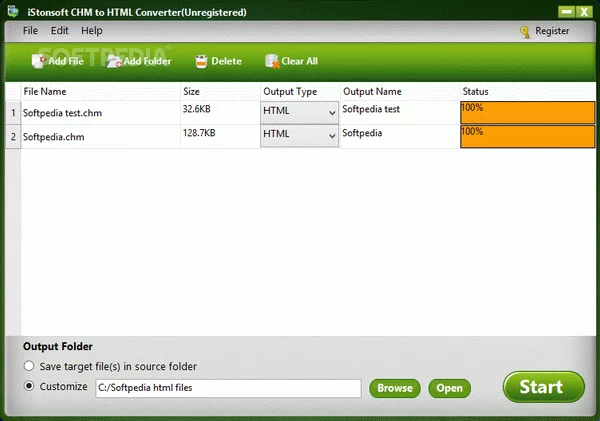Select Save target file(s) in source folder

tap(30, 366)
